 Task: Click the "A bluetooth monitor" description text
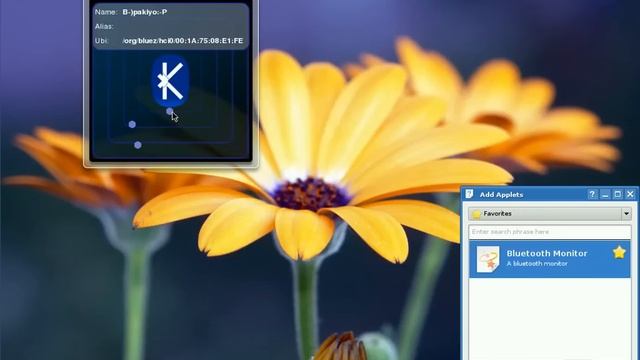pos(537,264)
